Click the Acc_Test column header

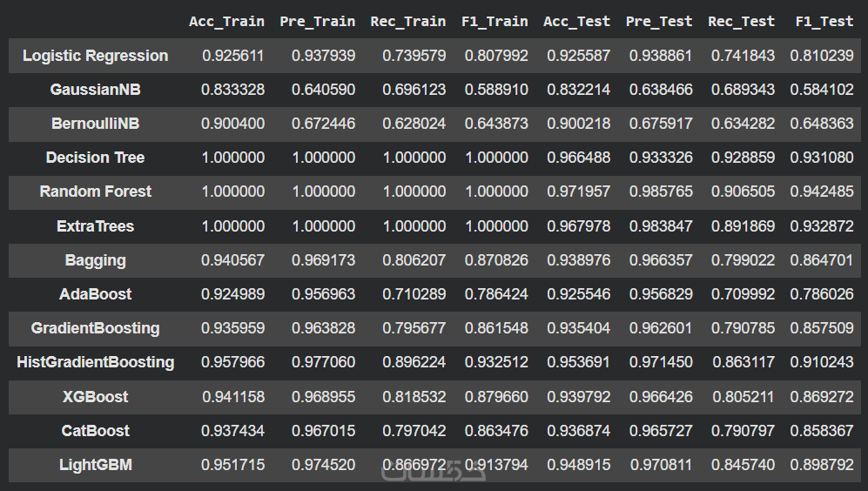(576, 22)
